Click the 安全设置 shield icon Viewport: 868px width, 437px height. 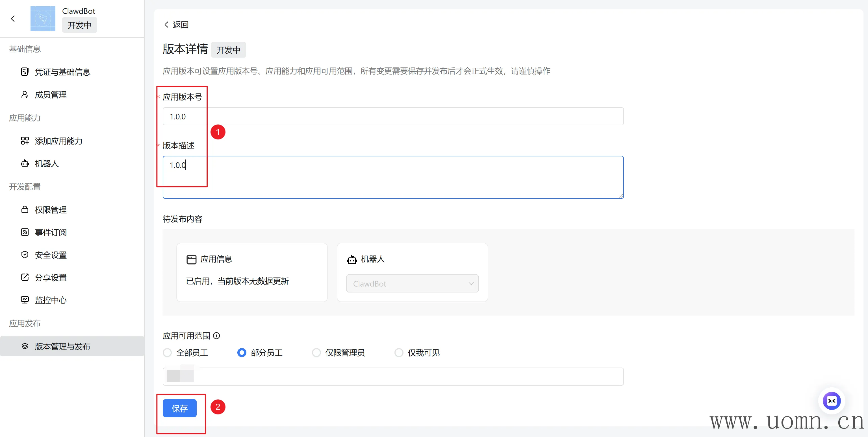[x=25, y=255]
